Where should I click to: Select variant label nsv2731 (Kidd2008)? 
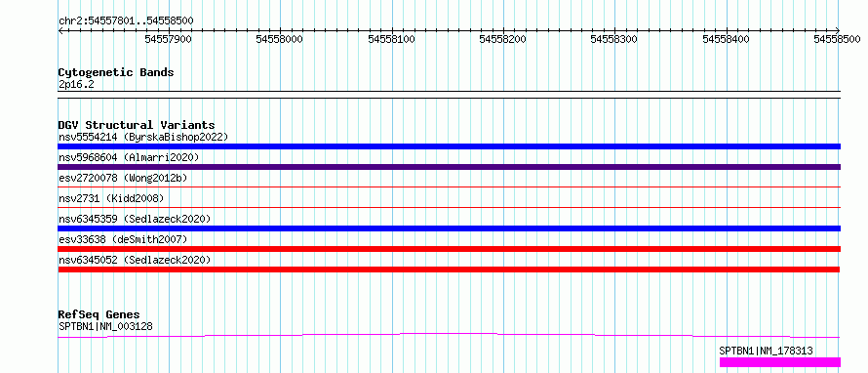click(x=111, y=198)
